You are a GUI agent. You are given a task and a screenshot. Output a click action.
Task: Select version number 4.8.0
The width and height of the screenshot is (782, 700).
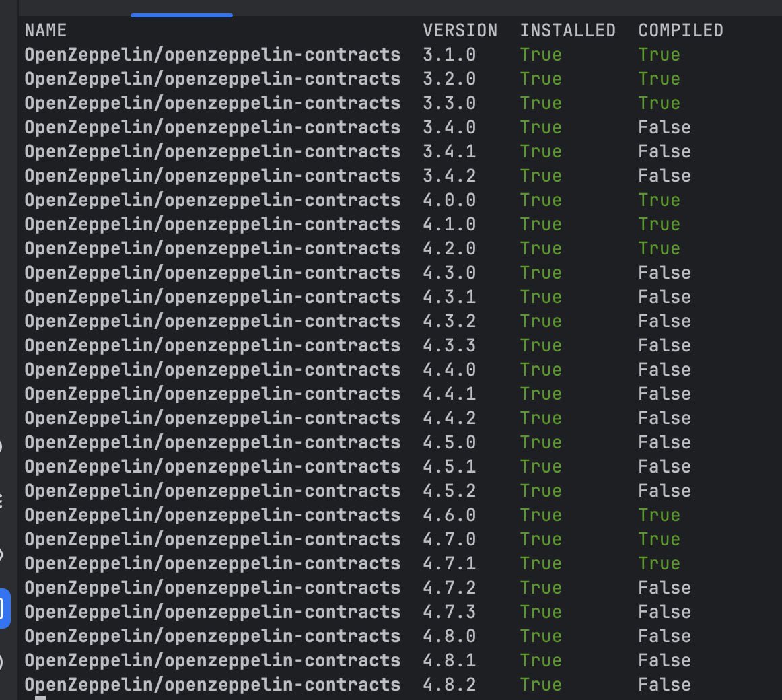(x=449, y=636)
